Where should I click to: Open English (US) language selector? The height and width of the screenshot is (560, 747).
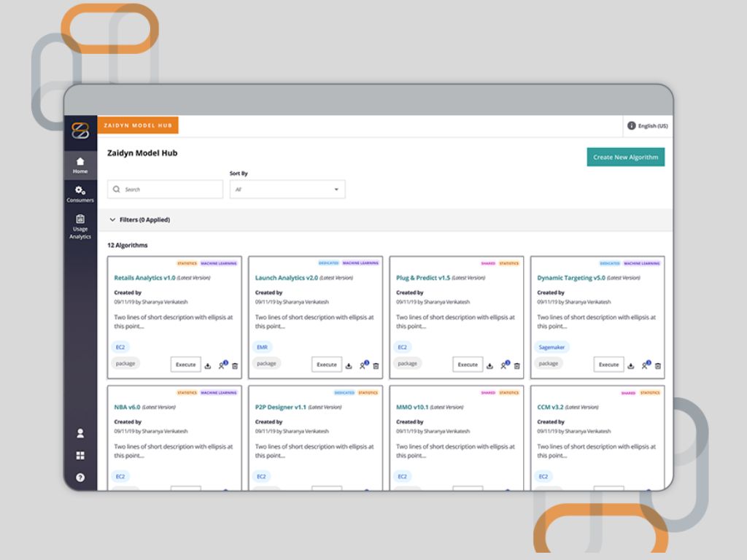pos(647,126)
